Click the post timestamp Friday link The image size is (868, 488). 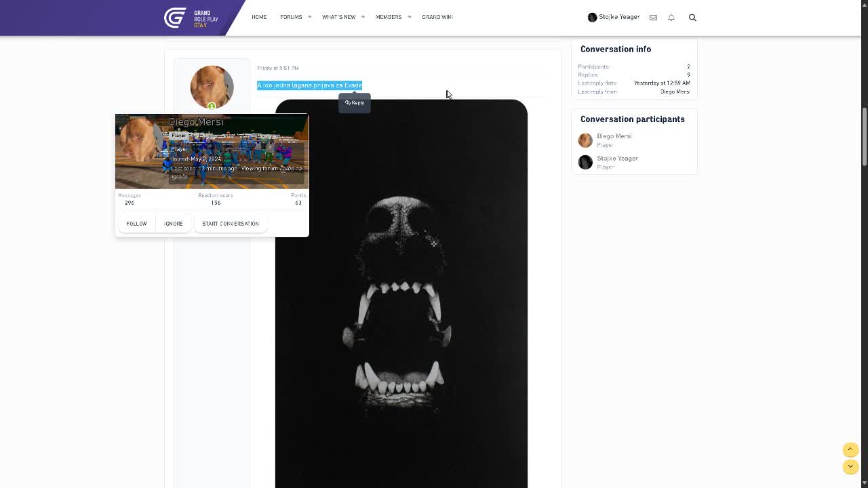278,68
